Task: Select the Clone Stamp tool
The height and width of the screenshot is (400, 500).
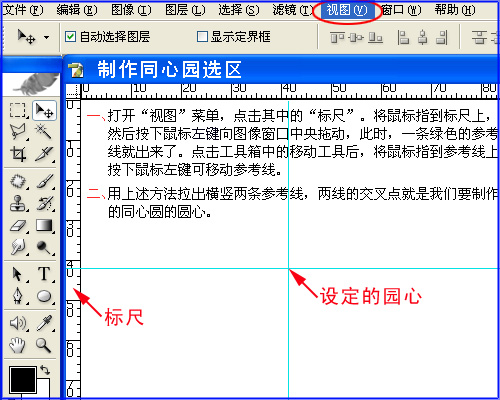Action: pos(18,203)
